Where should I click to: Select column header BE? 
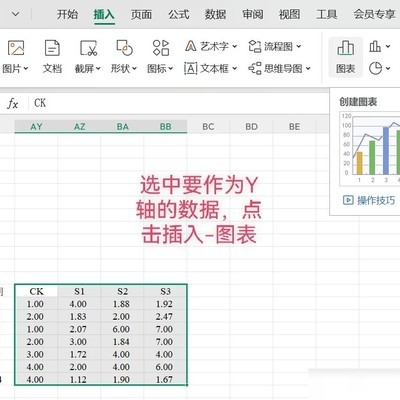pyautogui.click(x=294, y=127)
